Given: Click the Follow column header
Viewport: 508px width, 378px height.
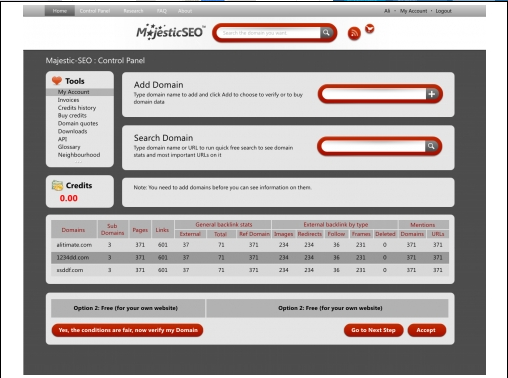Looking at the screenshot, I should click(x=336, y=234).
